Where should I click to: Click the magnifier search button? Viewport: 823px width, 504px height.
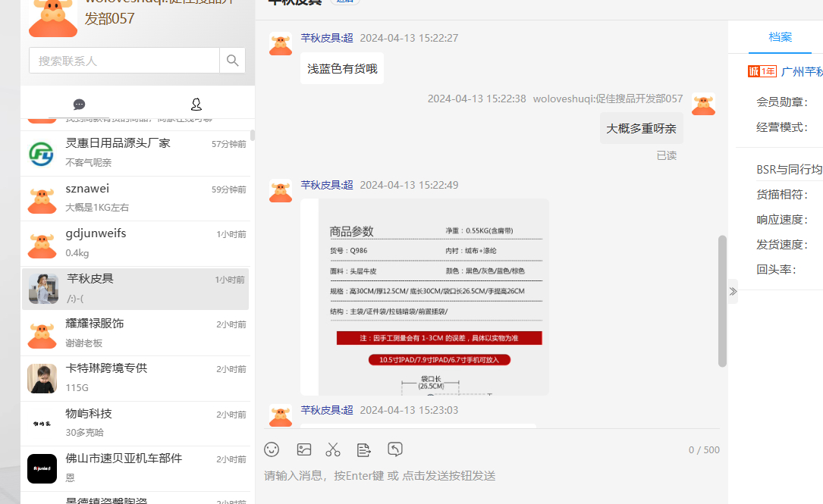233,61
